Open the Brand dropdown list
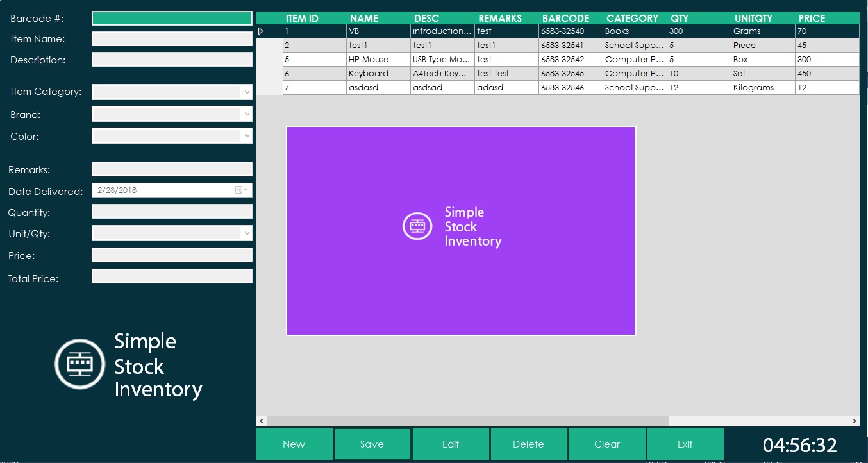Viewport: 868px width, 463px height. (247, 114)
